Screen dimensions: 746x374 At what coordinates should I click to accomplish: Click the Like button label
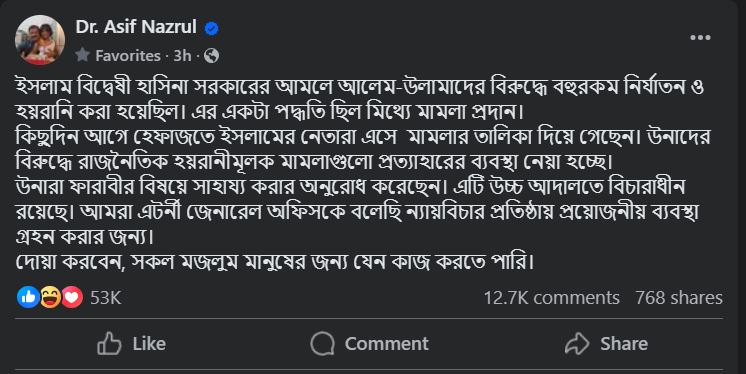(x=149, y=344)
